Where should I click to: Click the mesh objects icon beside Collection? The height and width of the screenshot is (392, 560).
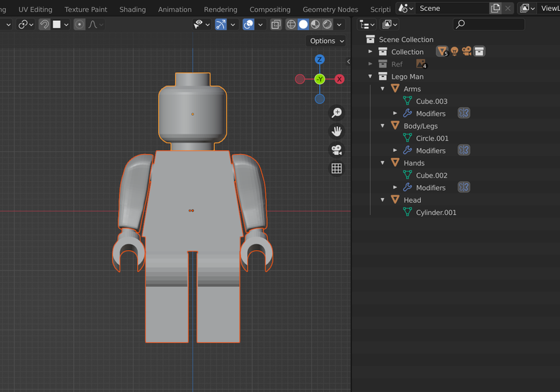coord(442,52)
